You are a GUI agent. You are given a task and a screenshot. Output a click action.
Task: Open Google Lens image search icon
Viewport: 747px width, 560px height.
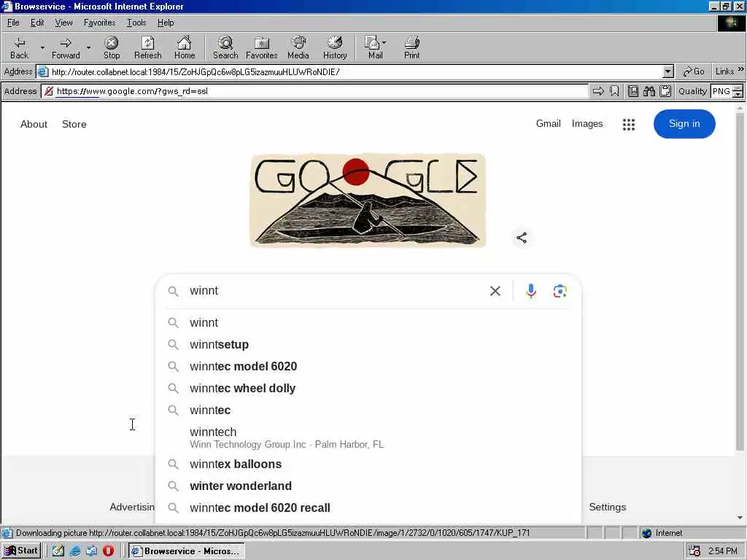pos(560,291)
